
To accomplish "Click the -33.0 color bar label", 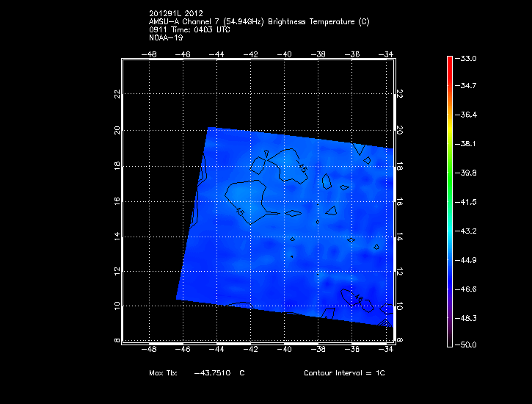I will (x=467, y=58).
